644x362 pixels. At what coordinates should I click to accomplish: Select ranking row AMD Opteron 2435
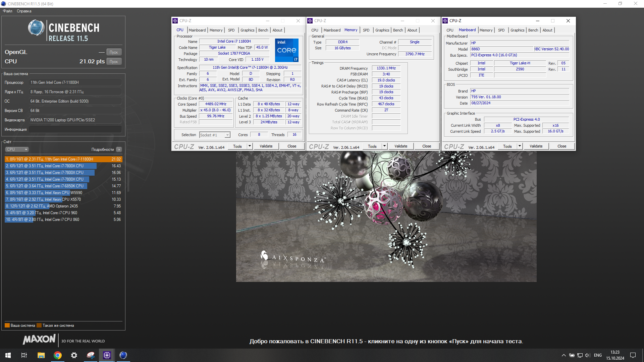(x=63, y=206)
